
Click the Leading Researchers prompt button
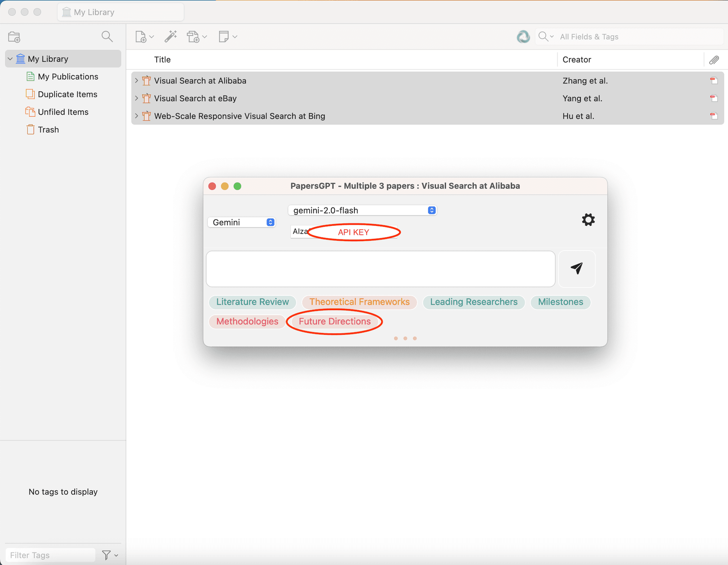tap(474, 302)
